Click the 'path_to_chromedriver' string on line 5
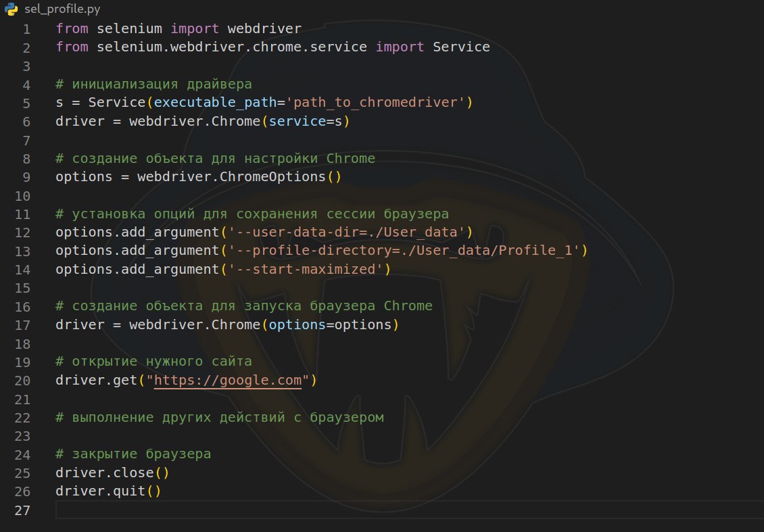Viewport: 764px width, 532px height. pyautogui.click(x=375, y=103)
